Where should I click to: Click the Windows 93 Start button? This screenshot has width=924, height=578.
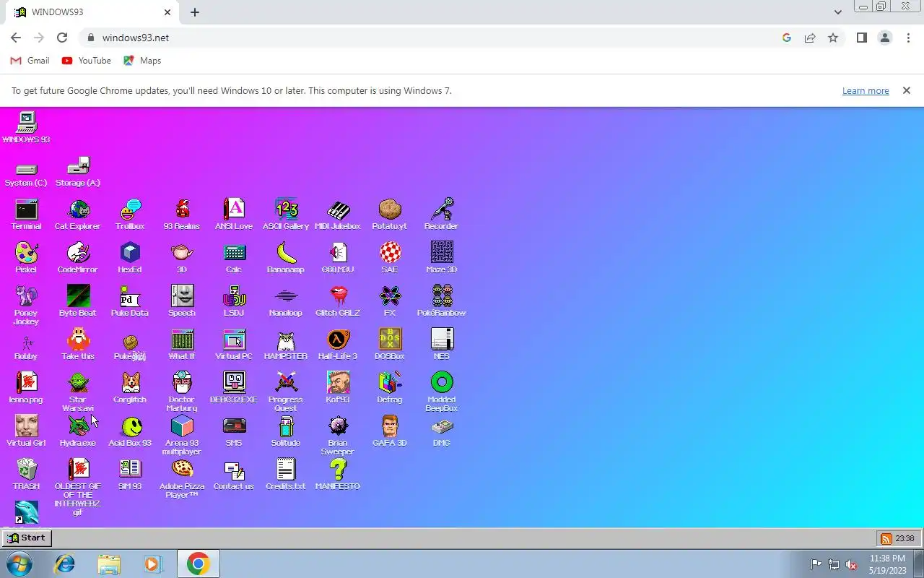pos(27,538)
